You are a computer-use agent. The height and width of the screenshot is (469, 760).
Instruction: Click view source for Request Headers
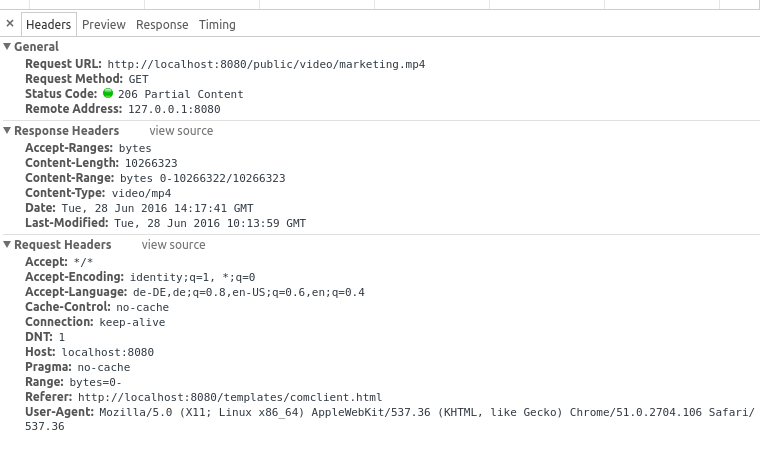click(x=173, y=245)
